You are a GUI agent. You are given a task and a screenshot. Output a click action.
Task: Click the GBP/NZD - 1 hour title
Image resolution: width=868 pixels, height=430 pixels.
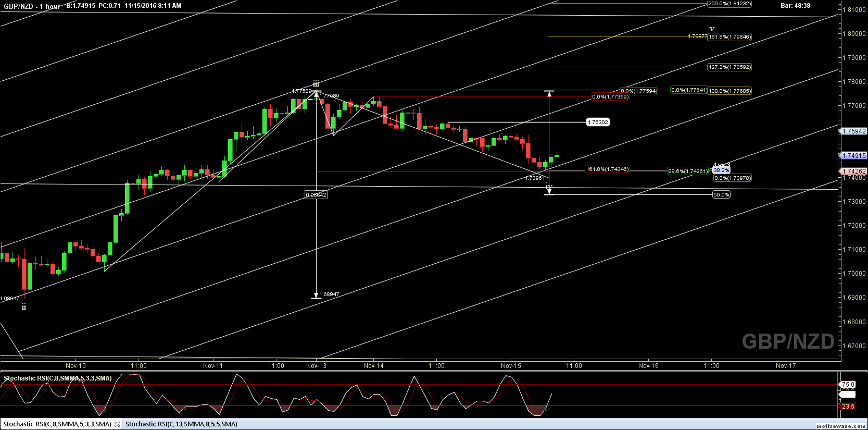(x=32, y=6)
